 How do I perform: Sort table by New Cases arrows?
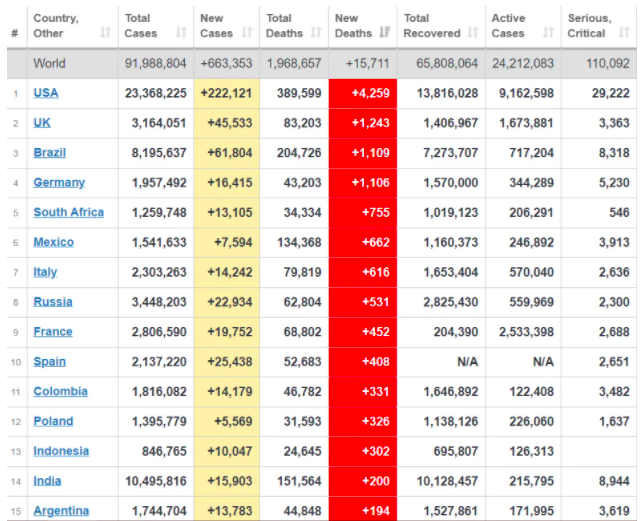[x=247, y=32]
